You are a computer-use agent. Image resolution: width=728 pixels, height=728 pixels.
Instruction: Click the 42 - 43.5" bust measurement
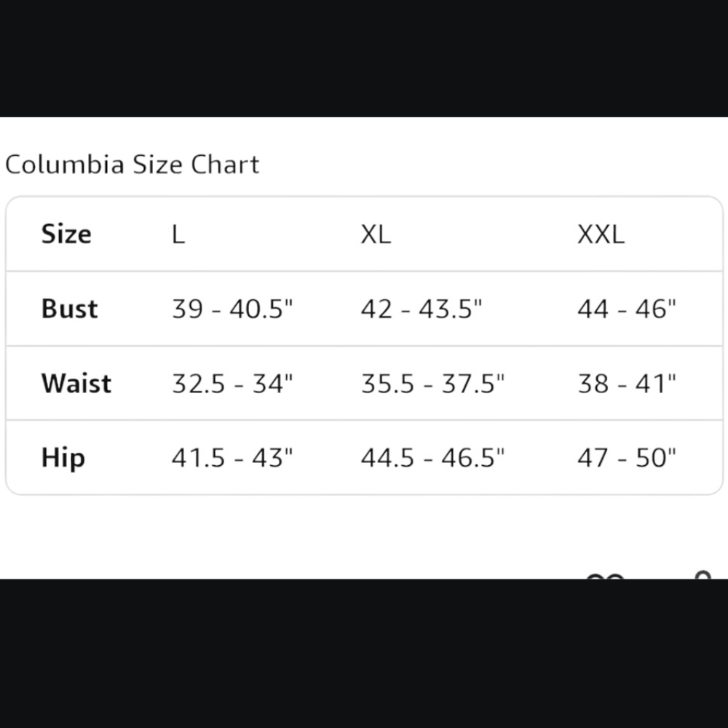click(422, 309)
